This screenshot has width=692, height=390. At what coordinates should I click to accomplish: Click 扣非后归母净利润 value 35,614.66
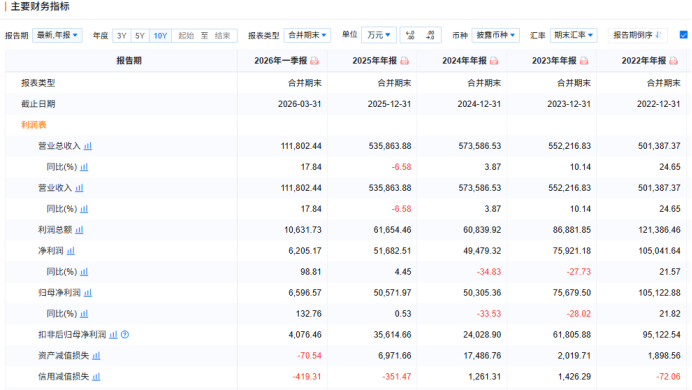point(392,335)
